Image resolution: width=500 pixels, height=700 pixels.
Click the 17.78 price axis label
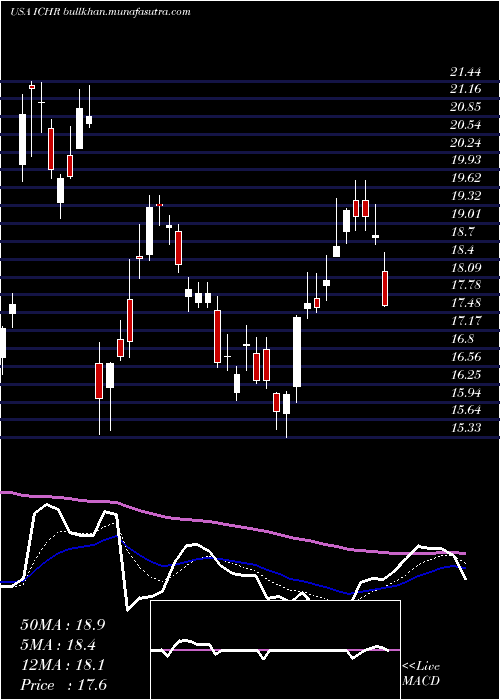(466, 285)
